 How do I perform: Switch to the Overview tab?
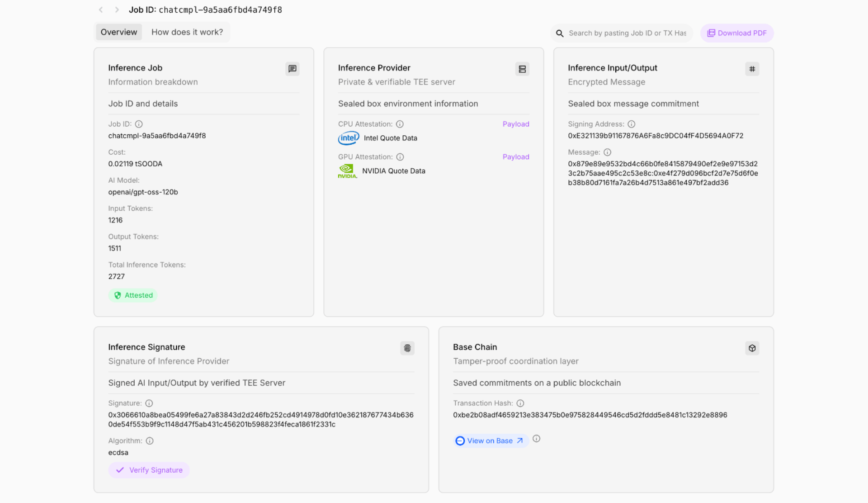119,32
